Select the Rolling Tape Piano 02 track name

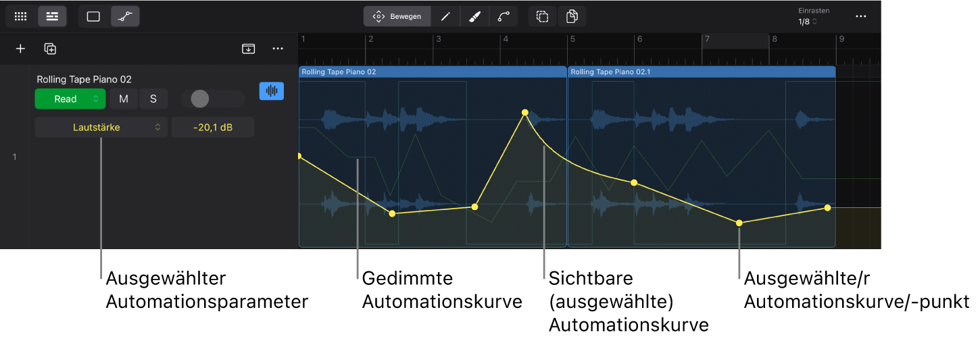click(84, 80)
